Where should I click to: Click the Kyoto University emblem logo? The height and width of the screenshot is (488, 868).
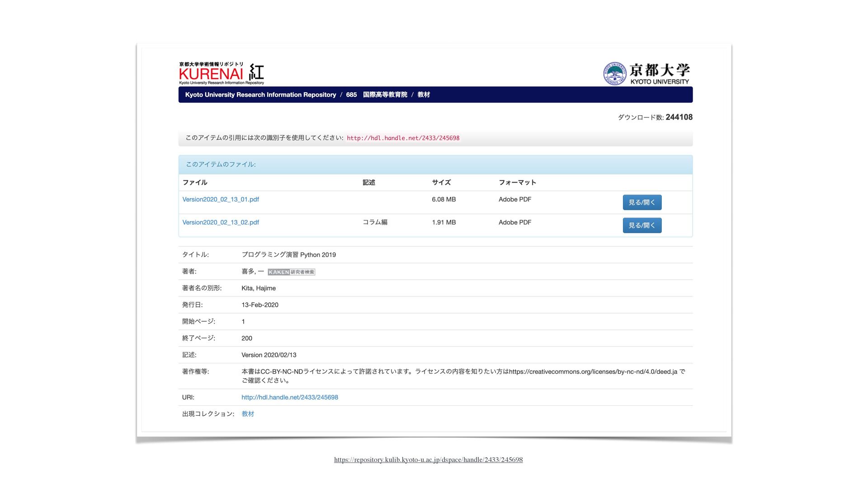click(615, 74)
